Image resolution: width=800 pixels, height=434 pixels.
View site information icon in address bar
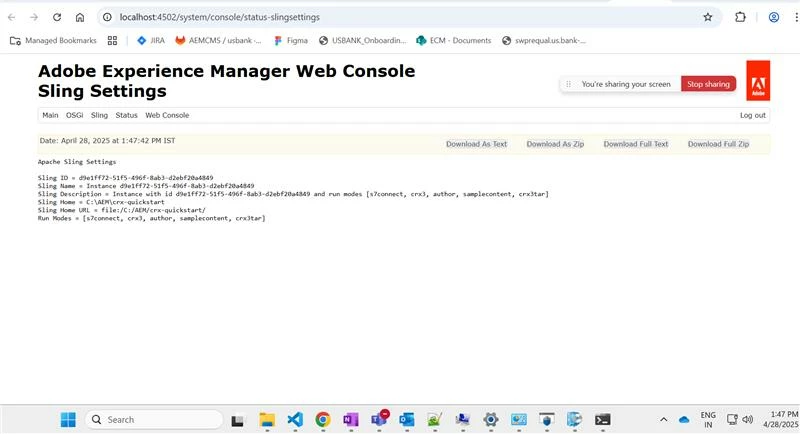pos(107,17)
